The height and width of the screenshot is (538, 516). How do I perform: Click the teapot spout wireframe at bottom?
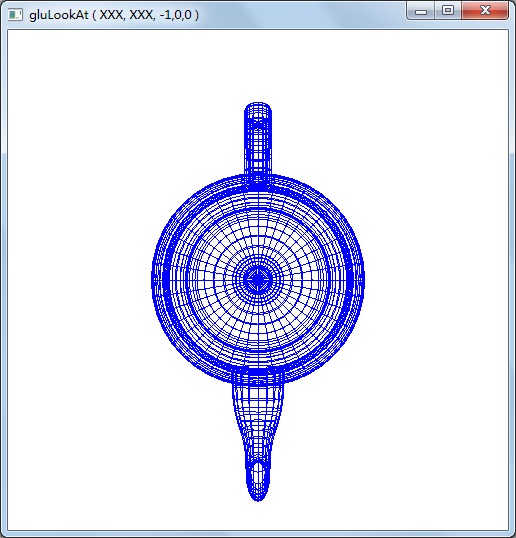258,436
